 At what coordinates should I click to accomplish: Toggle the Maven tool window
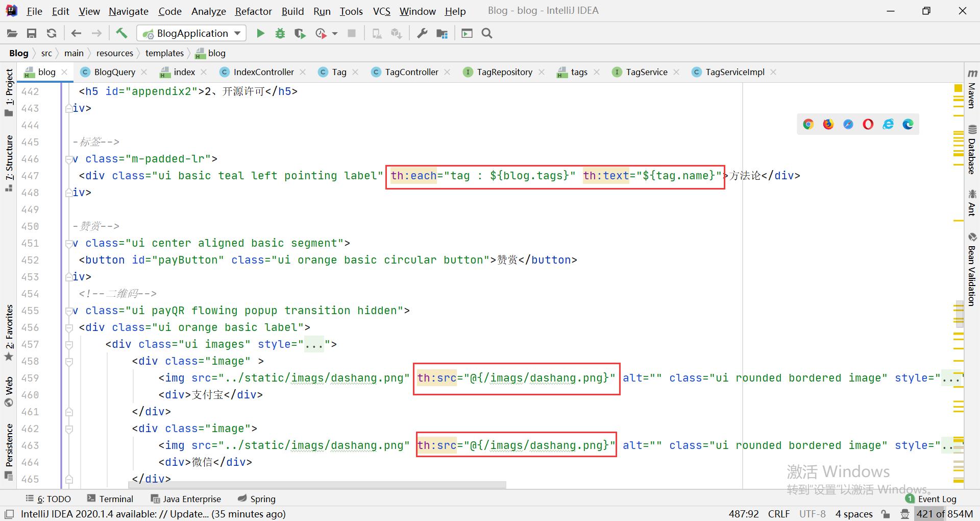(972, 89)
